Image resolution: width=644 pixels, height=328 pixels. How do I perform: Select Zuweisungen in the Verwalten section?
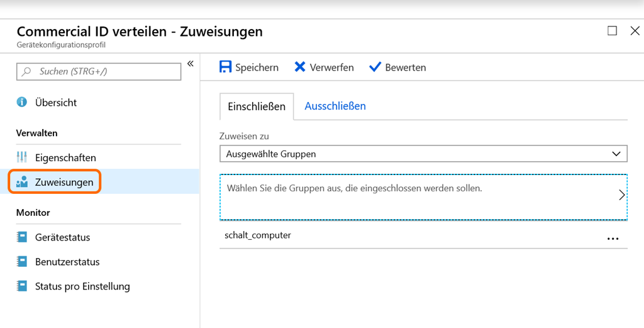click(x=64, y=182)
